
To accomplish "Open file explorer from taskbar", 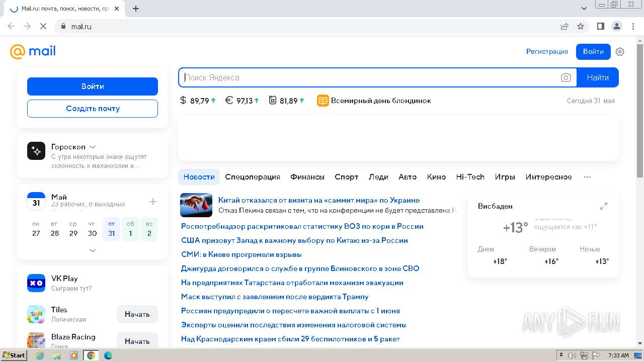I will click(x=57, y=355).
